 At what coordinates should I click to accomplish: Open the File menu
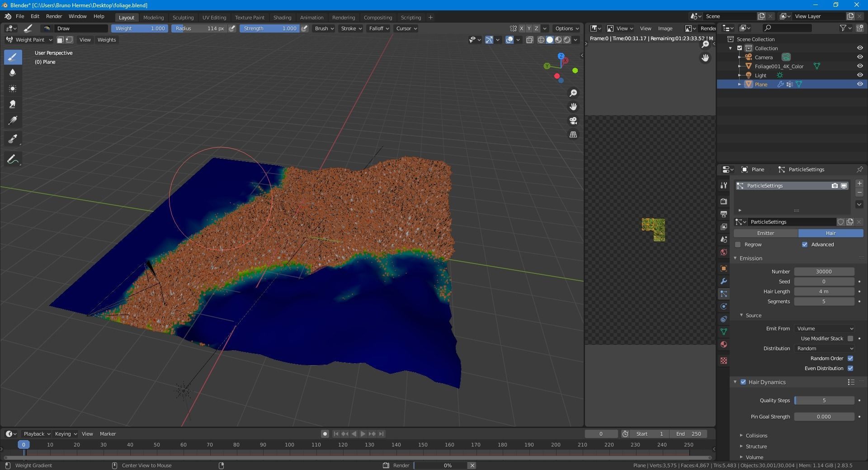pos(20,16)
